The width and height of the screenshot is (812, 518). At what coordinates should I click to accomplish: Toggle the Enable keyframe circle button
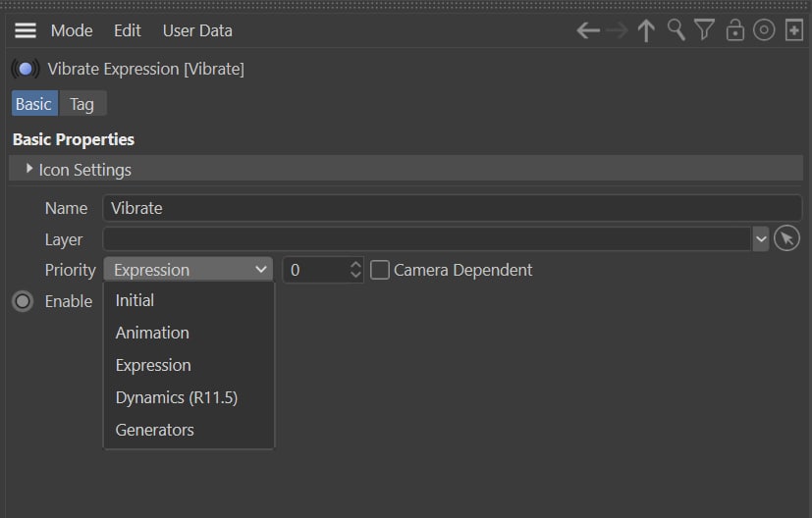[23, 301]
